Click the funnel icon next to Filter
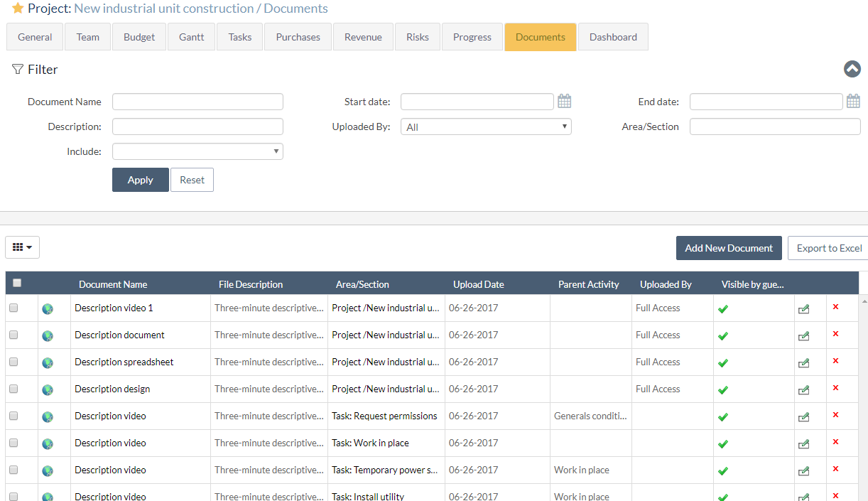The image size is (868, 501). [16, 68]
